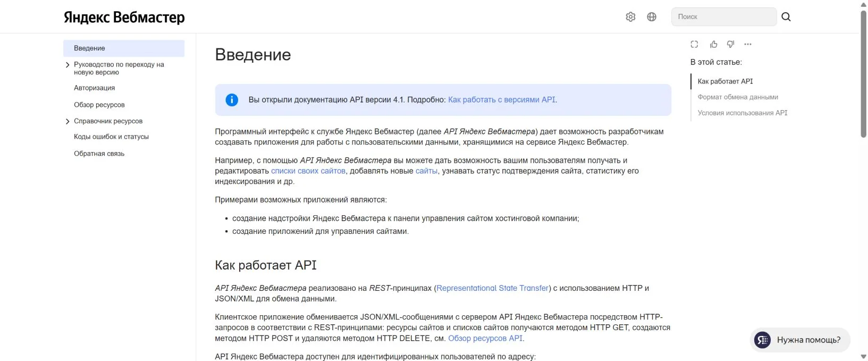The height and width of the screenshot is (361, 868).
Task: Open Коды ошибок и статусы page
Action: pyautogui.click(x=111, y=137)
